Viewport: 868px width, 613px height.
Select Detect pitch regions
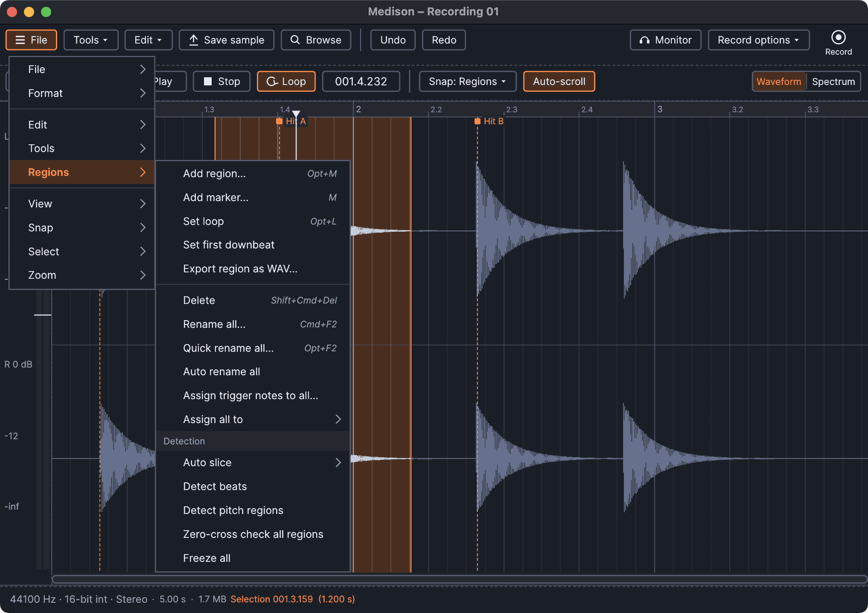[x=253, y=510]
